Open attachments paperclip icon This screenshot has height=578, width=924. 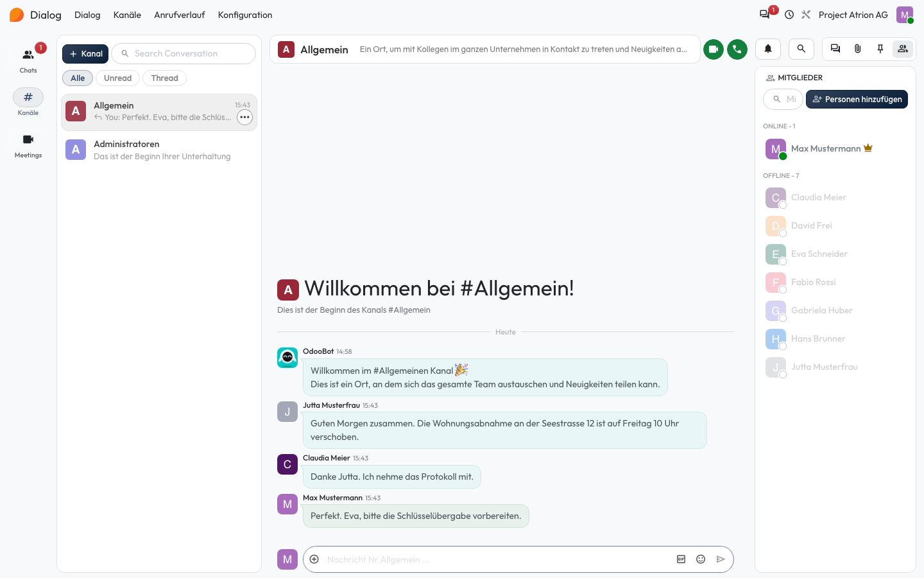[858, 49]
